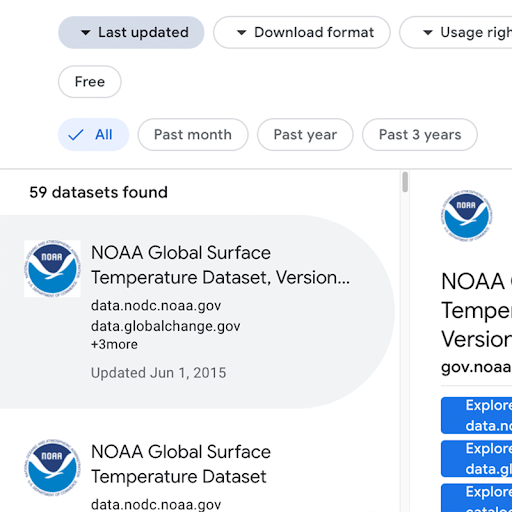512x512 pixels.
Task: Open the Usage rights filter dropdown
Action: (x=456, y=32)
